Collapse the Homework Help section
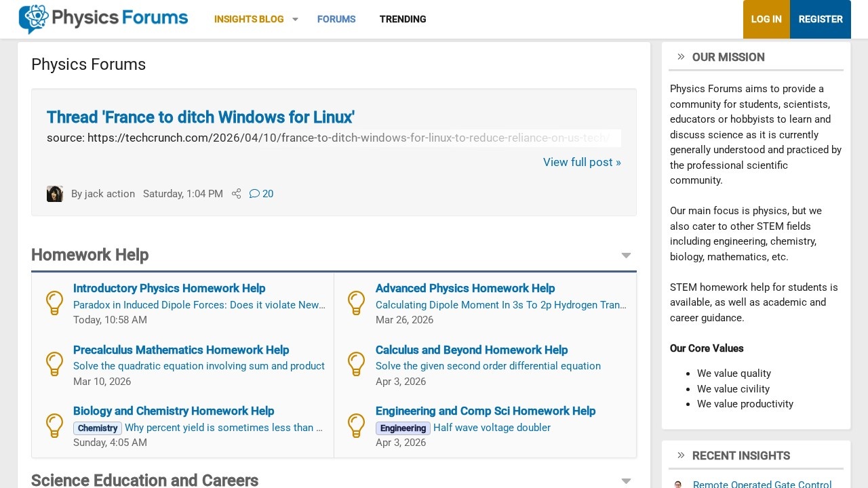 click(626, 256)
